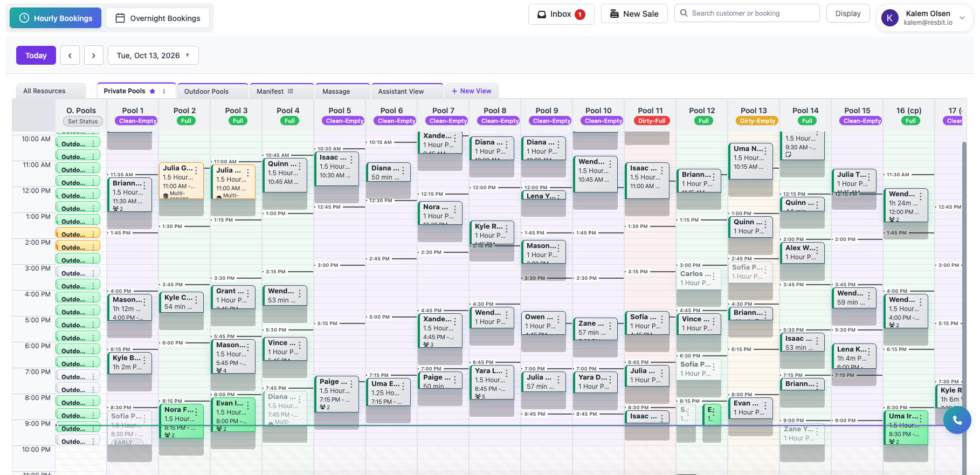This screenshot has height=475, width=980.
Task: Open kebab menu on Yara L's Pool 8 booking
Action: click(x=507, y=373)
